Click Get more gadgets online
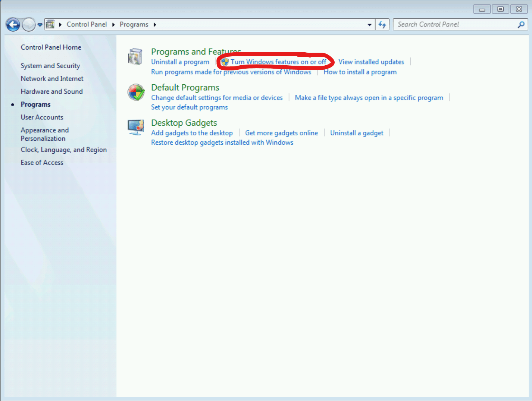The image size is (532, 401). pyautogui.click(x=282, y=133)
